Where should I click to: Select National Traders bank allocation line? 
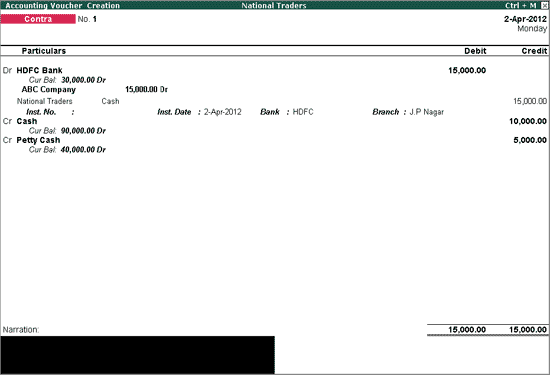pyautogui.click(x=45, y=101)
